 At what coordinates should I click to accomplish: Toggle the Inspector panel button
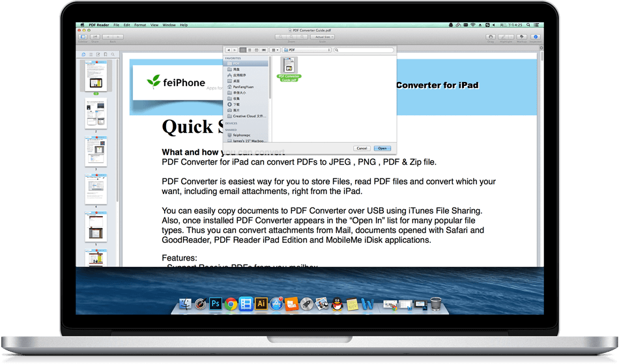pos(536,36)
